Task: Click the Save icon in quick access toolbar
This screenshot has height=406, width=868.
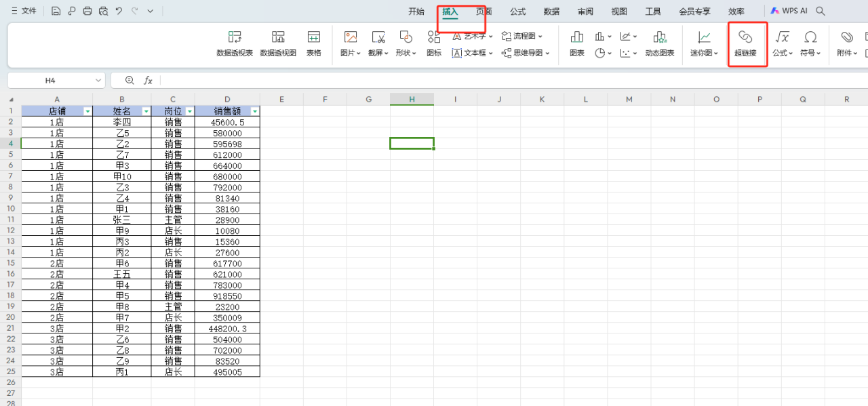Action: tap(56, 11)
